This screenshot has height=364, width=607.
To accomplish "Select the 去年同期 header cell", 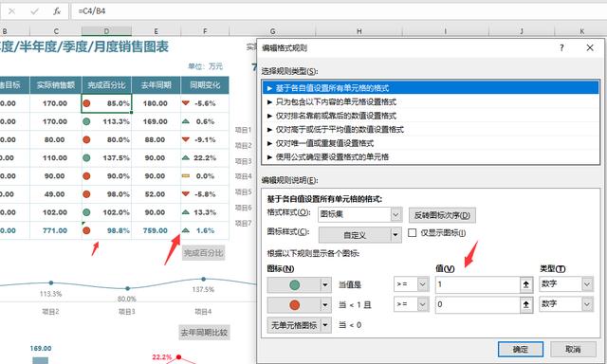I will (156, 85).
